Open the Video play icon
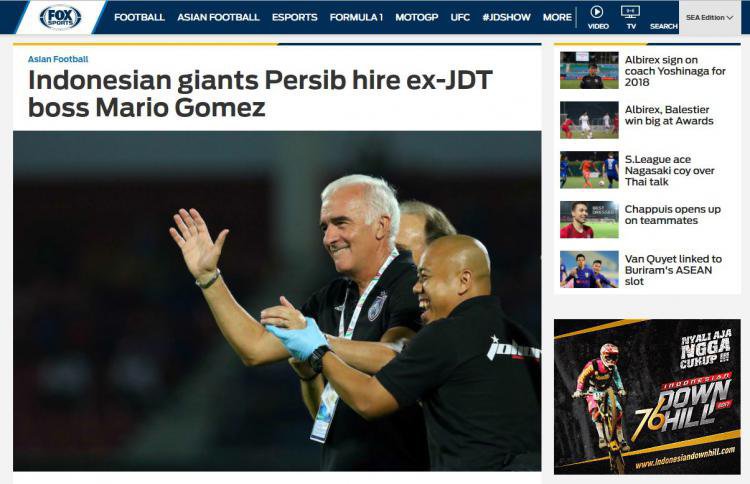 coord(597,11)
